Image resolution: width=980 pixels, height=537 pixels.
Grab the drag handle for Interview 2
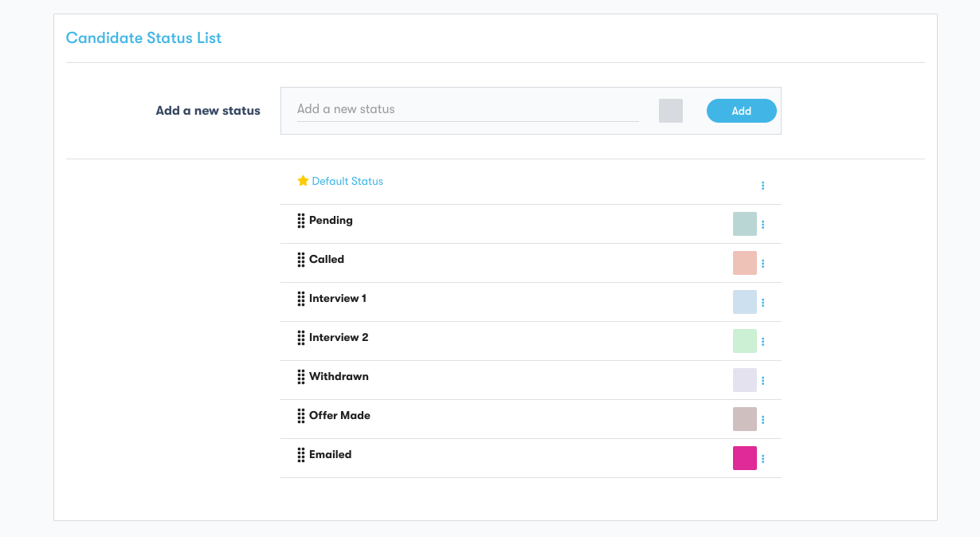[301, 338]
